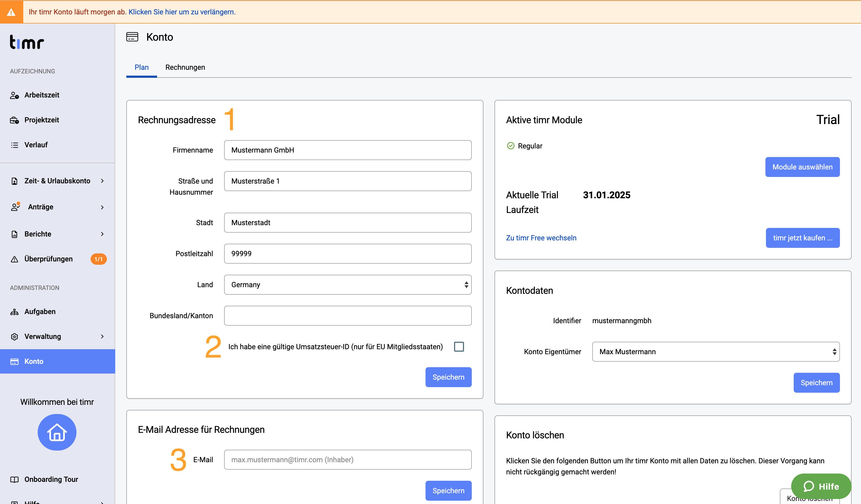
Task: Open Aufgaben in the sidebar
Action: point(57,312)
